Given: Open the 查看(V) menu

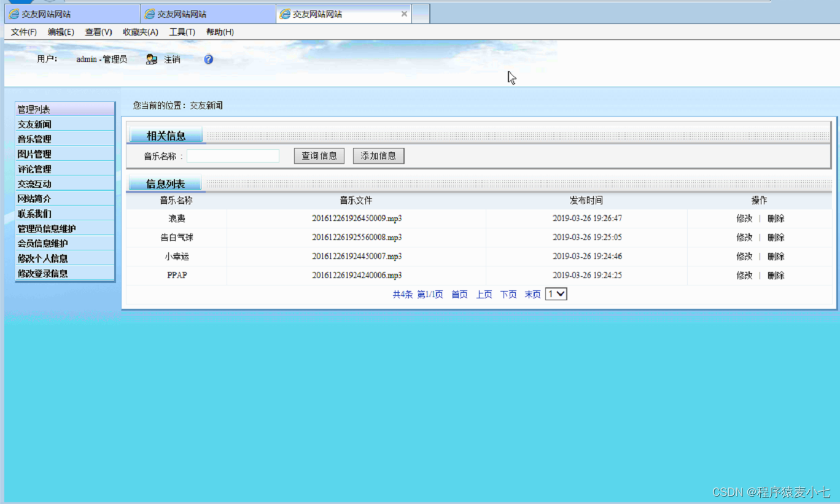Looking at the screenshot, I should point(98,32).
